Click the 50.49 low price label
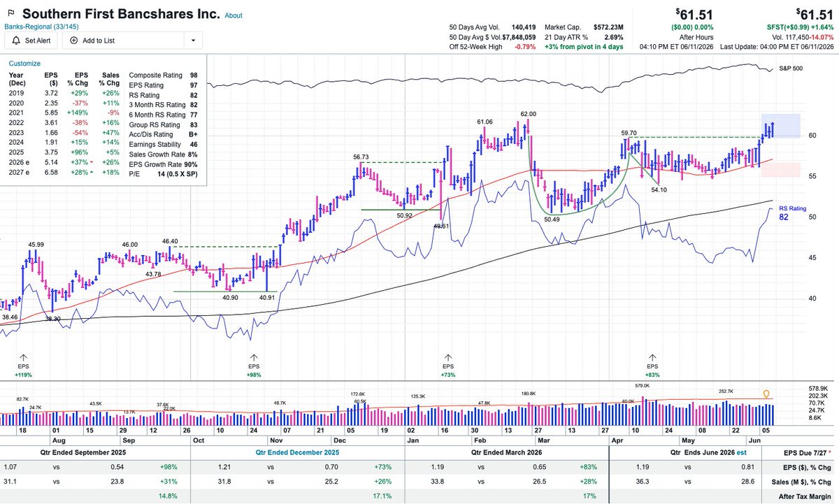This screenshot has width=839, height=504. [553, 219]
